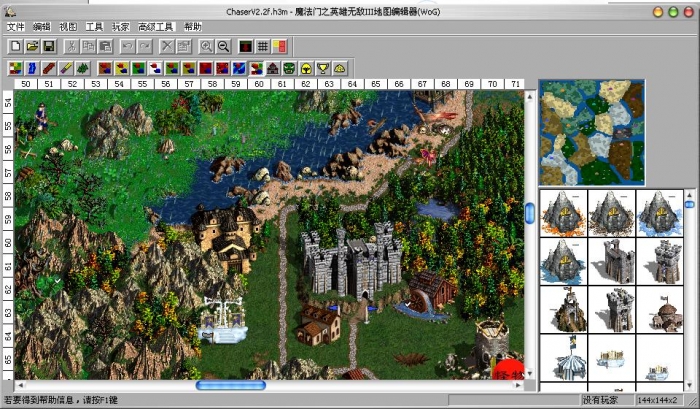
Task: Click the 144x144x2 map size field
Action: [659, 400]
